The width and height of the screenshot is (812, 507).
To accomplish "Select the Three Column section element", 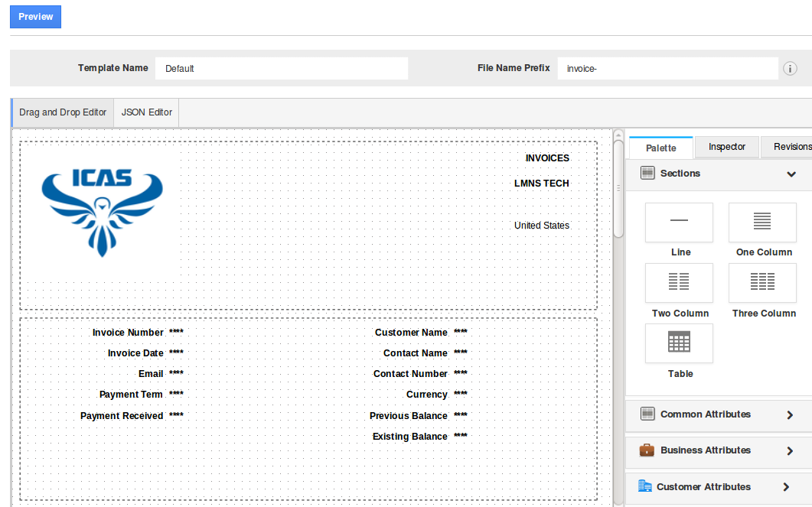I will tap(762, 283).
